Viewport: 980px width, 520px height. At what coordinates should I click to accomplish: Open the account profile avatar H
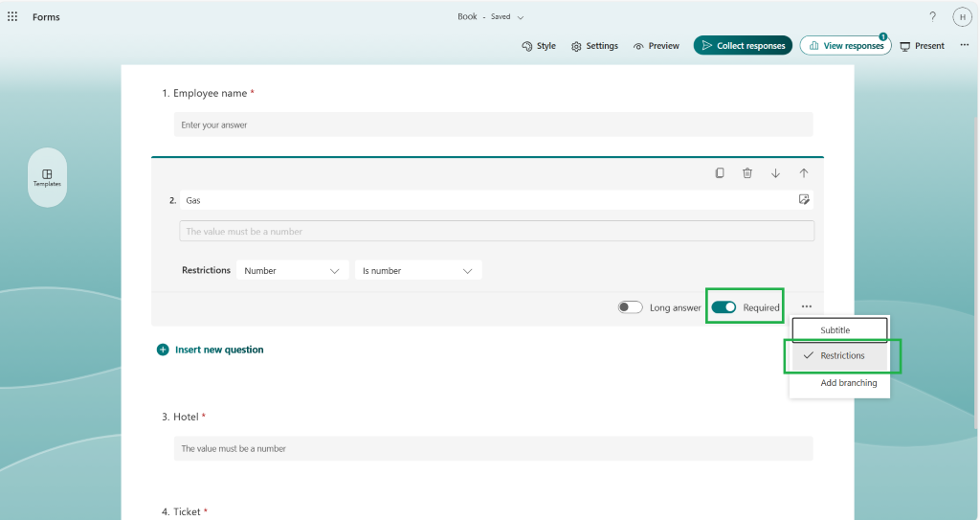click(962, 17)
